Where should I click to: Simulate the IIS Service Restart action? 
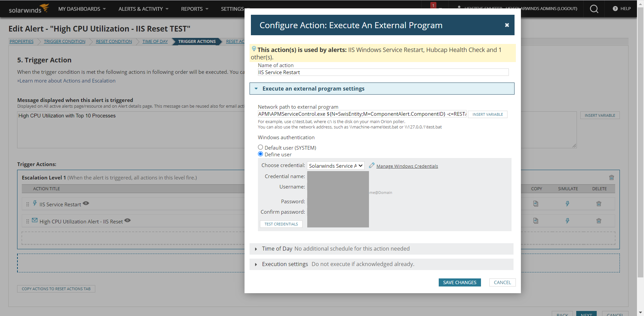[x=568, y=204]
